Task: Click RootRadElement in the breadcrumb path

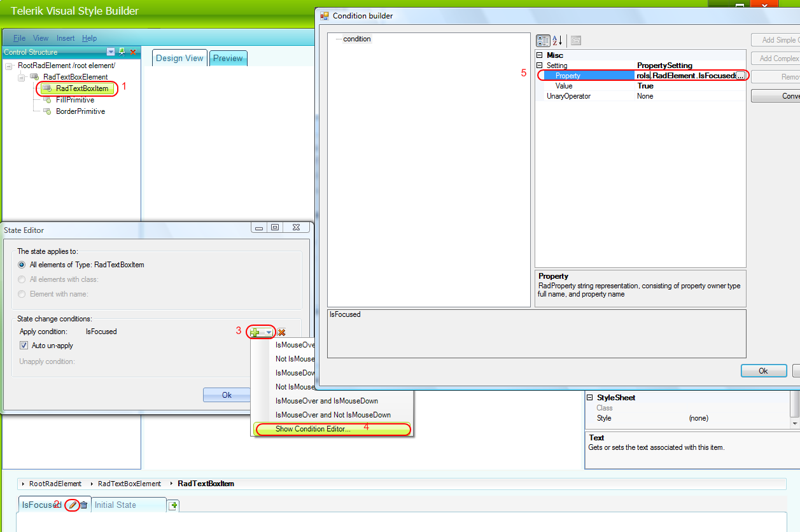Action: 55,484
